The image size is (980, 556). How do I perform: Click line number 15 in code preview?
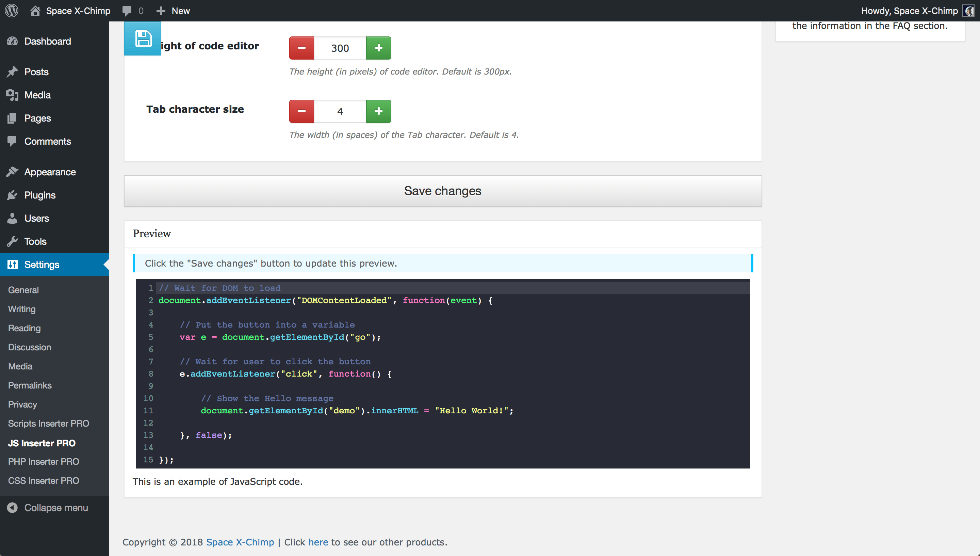(x=148, y=460)
